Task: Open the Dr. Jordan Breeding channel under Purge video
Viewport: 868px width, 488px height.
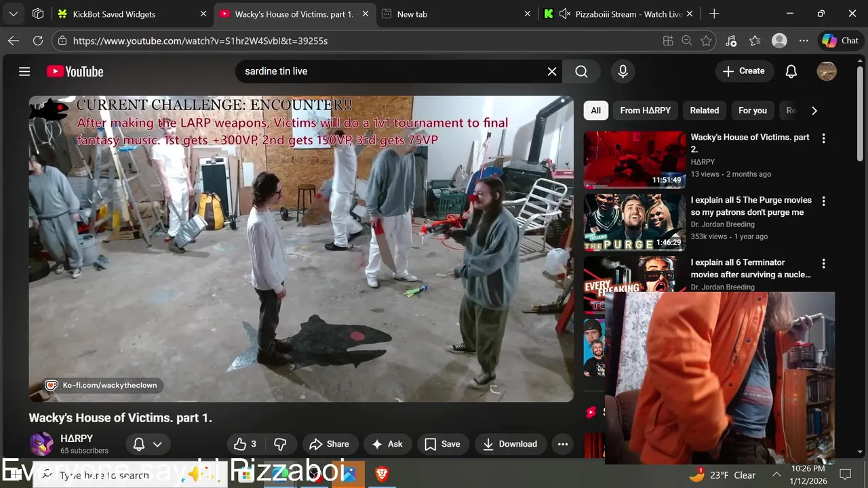Action: tap(722, 224)
